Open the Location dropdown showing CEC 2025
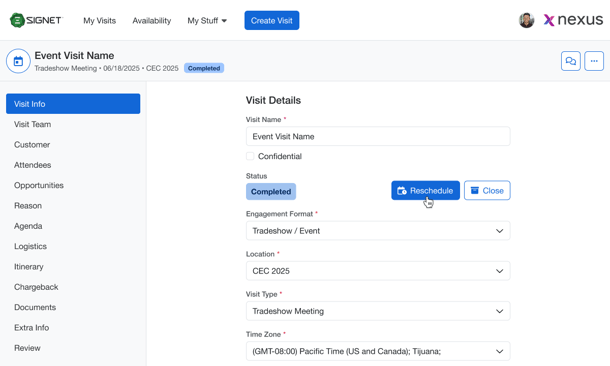Image resolution: width=610 pixels, height=366 pixels. coord(378,271)
